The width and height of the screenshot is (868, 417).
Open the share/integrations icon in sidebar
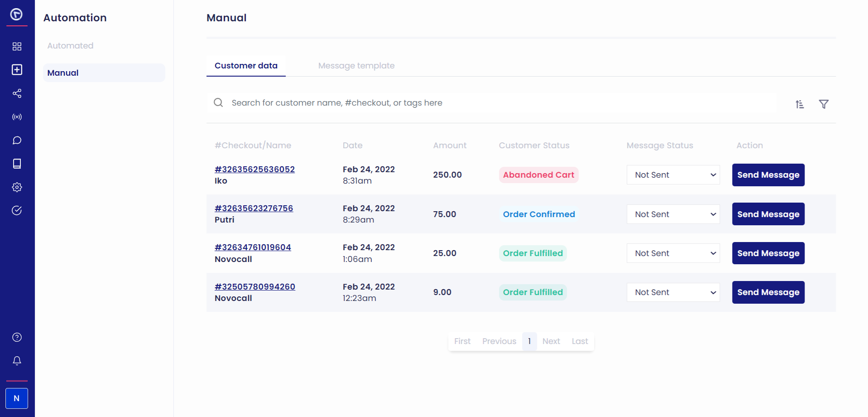click(17, 93)
